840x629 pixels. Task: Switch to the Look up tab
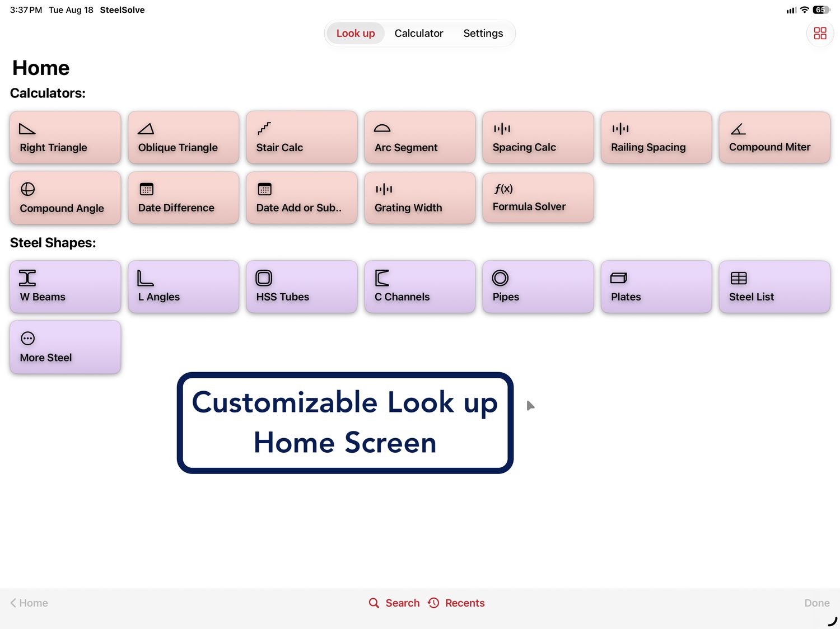click(x=356, y=34)
